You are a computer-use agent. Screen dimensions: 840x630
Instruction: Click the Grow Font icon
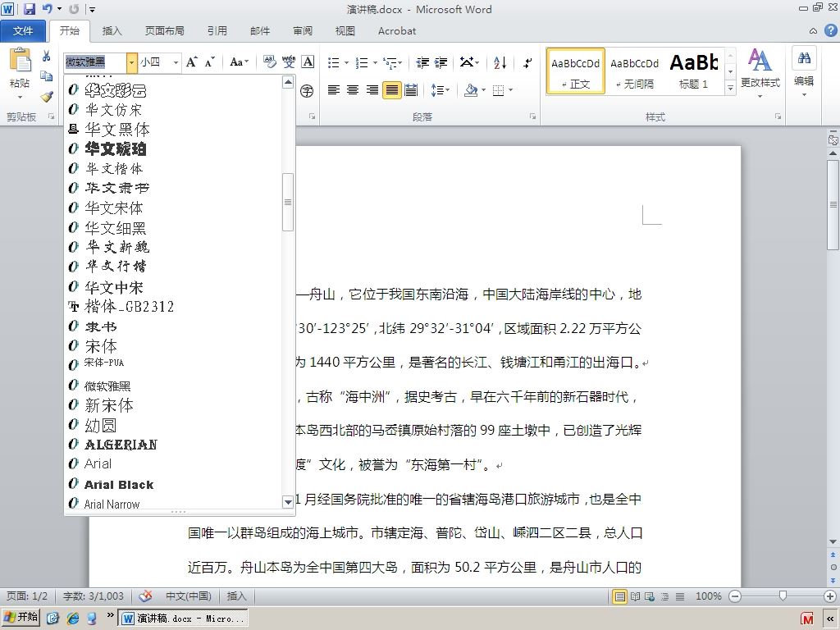(x=191, y=62)
